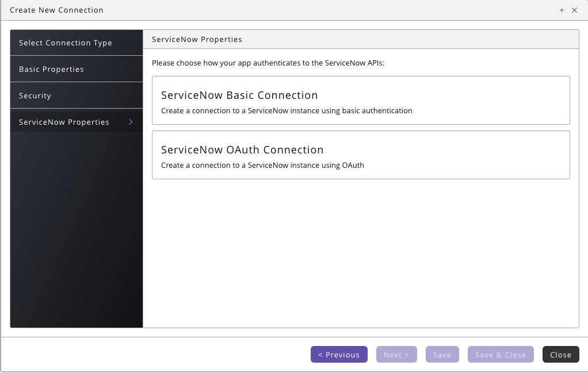Go back with the Previous button
588x373 pixels.
pyautogui.click(x=339, y=354)
